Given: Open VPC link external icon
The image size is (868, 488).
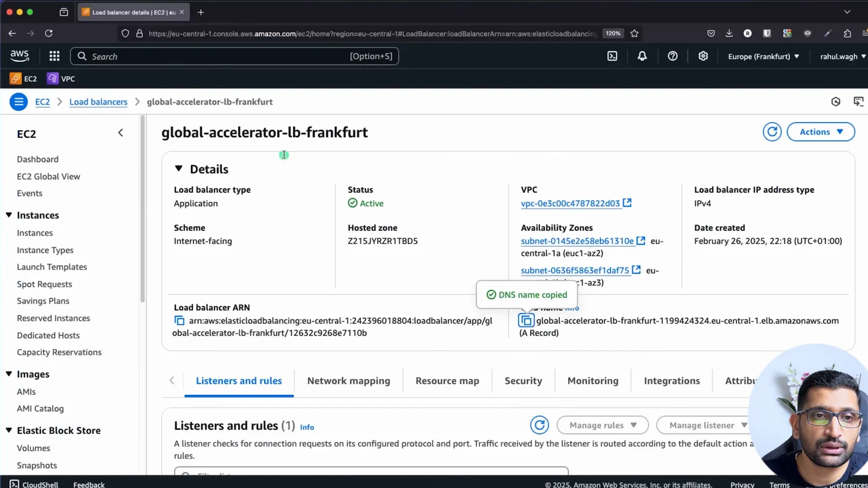Looking at the screenshot, I should (x=627, y=203).
